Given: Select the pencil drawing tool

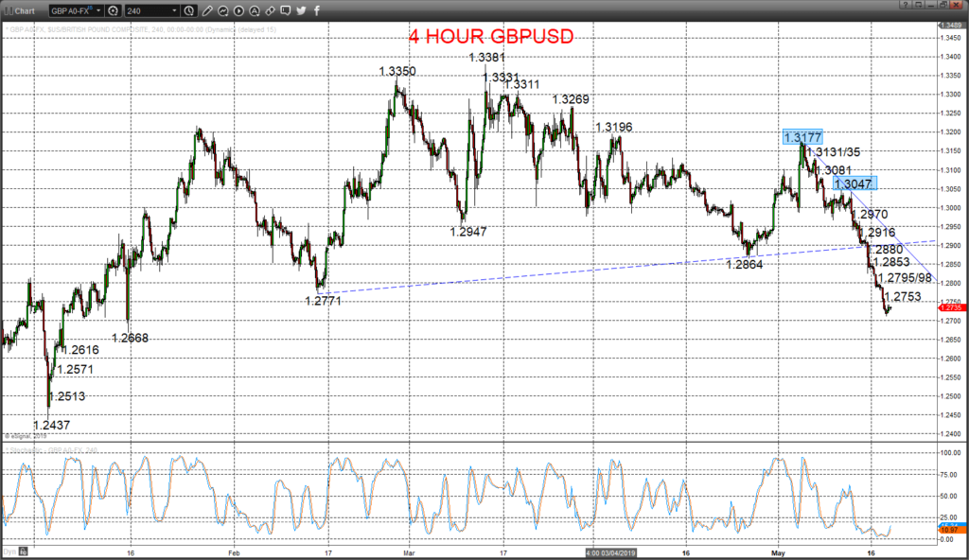Looking at the screenshot, I should (x=207, y=10).
